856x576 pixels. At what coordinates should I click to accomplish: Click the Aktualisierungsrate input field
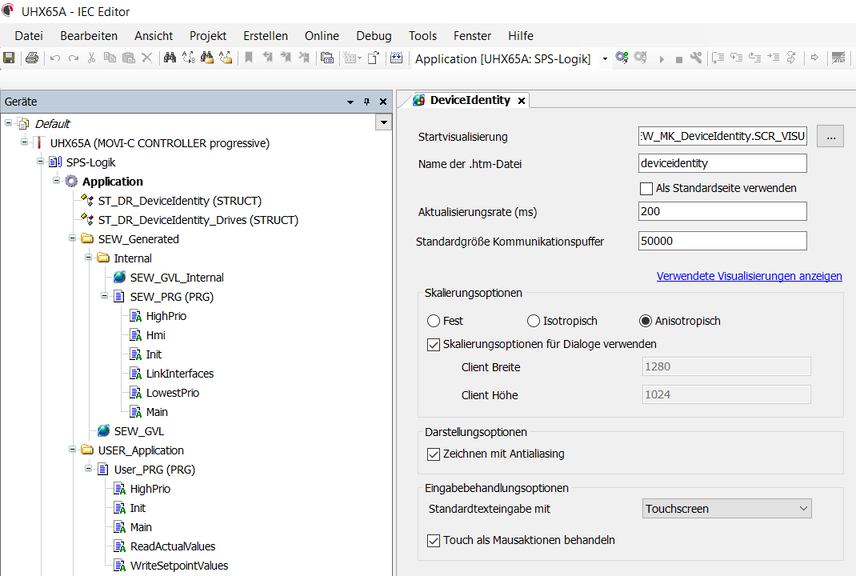(722, 211)
